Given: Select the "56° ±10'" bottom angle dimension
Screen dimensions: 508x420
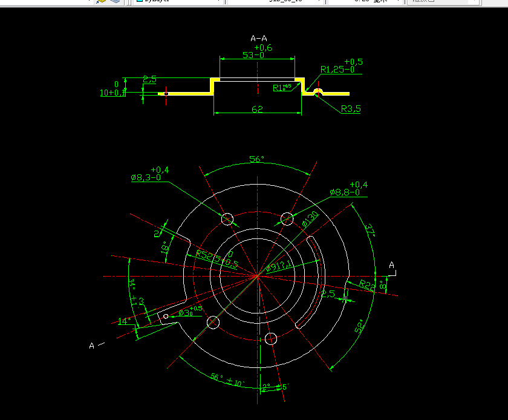Looking at the screenshot, I should tap(227, 380).
